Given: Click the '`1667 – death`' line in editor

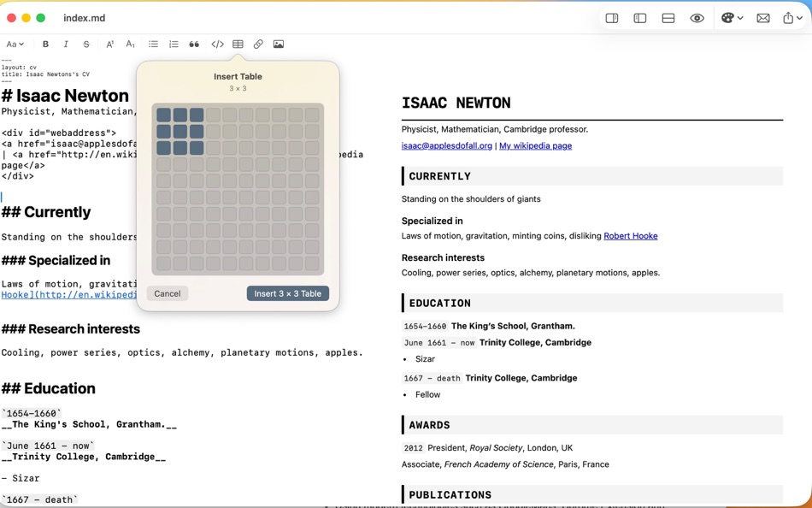Looking at the screenshot, I should [39, 499].
